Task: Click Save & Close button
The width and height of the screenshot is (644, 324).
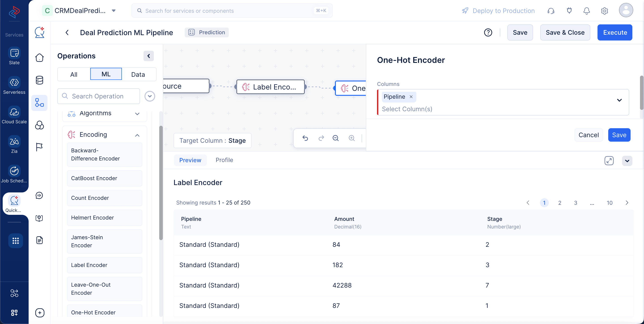Action: (565, 32)
